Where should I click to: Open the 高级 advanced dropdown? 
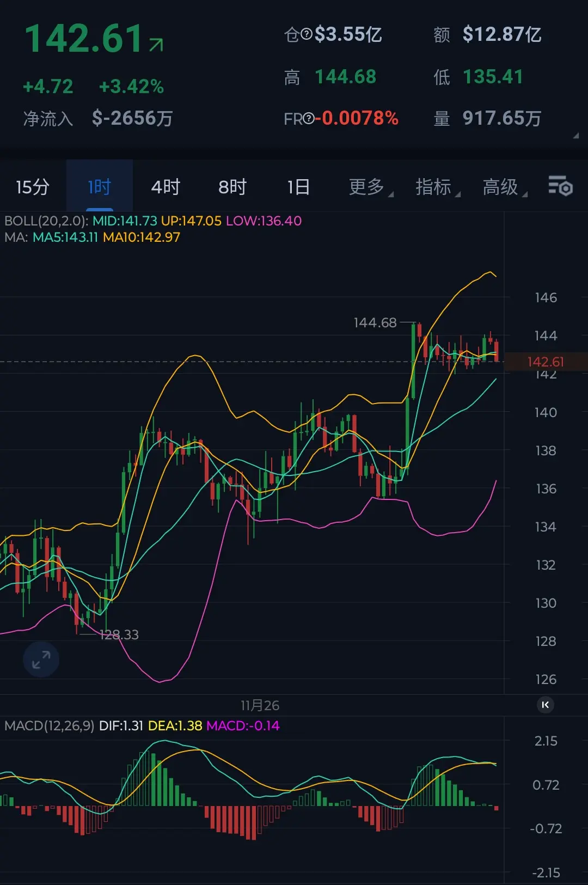pos(504,187)
